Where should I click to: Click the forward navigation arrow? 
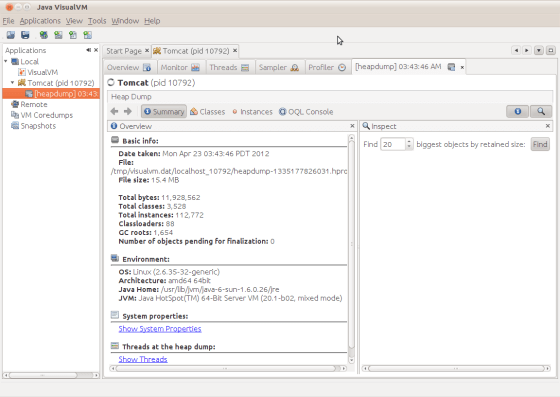coord(128,111)
